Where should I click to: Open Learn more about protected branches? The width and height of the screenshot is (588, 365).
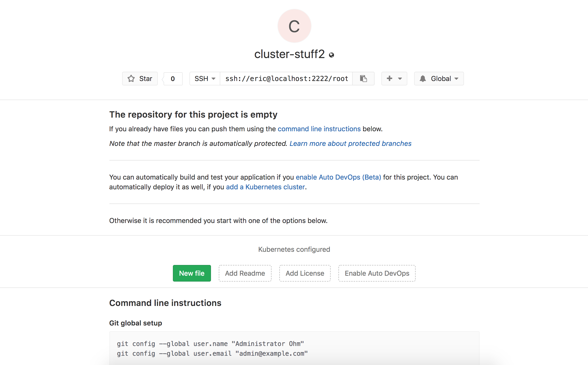[350, 143]
